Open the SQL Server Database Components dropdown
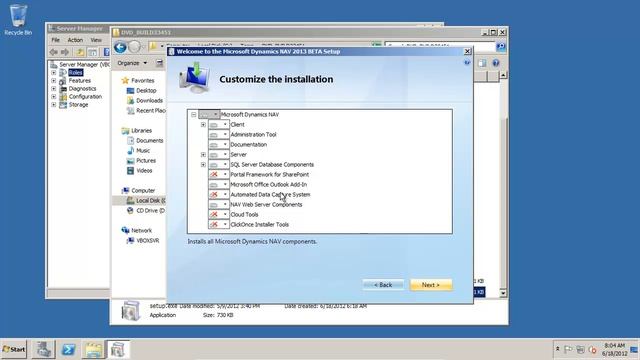The width and height of the screenshot is (640, 360). click(x=219, y=164)
